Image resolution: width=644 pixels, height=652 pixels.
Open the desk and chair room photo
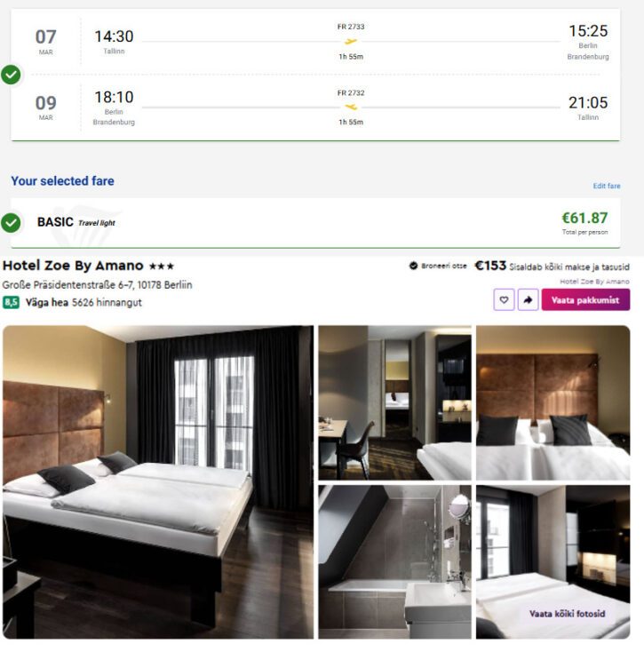click(394, 402)
